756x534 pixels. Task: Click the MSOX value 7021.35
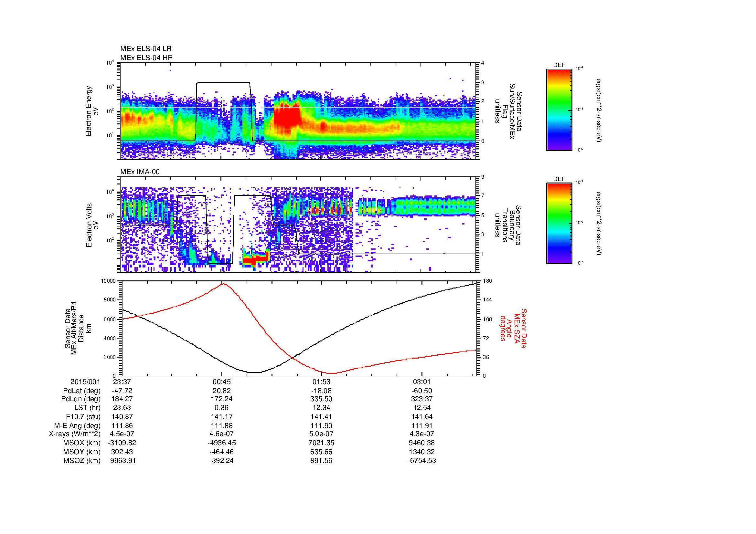coord(321,443)
